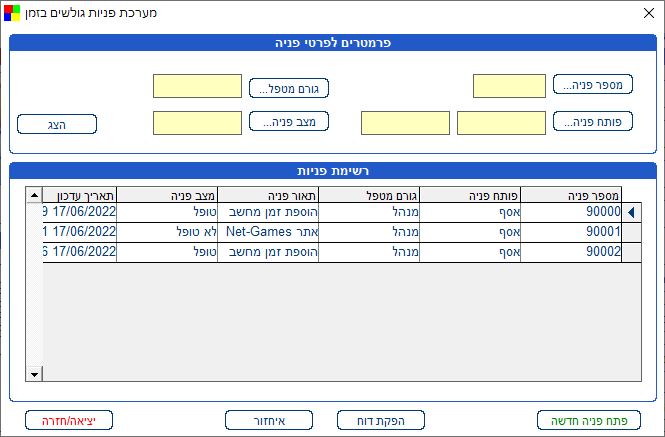Screen dimensions: 665x437
Task: Click the 'הפקת דוח' report button
Action: pos(381,420)
